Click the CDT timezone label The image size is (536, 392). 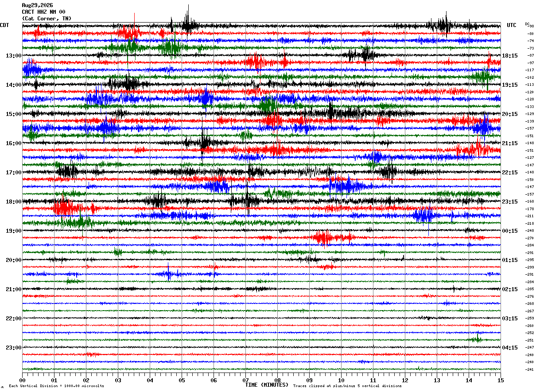tap(4, 25)
